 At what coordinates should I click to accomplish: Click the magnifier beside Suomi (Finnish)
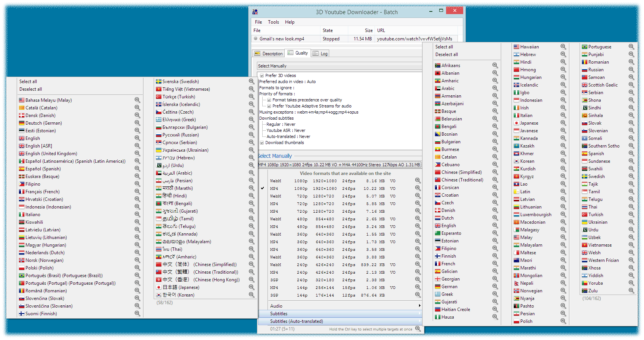click(x=137, y=314)
